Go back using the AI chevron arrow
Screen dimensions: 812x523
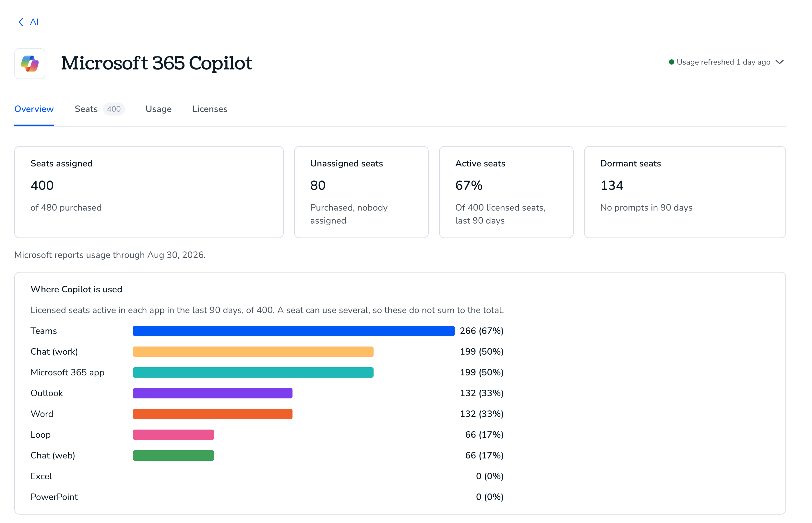[x=21, y=22]
